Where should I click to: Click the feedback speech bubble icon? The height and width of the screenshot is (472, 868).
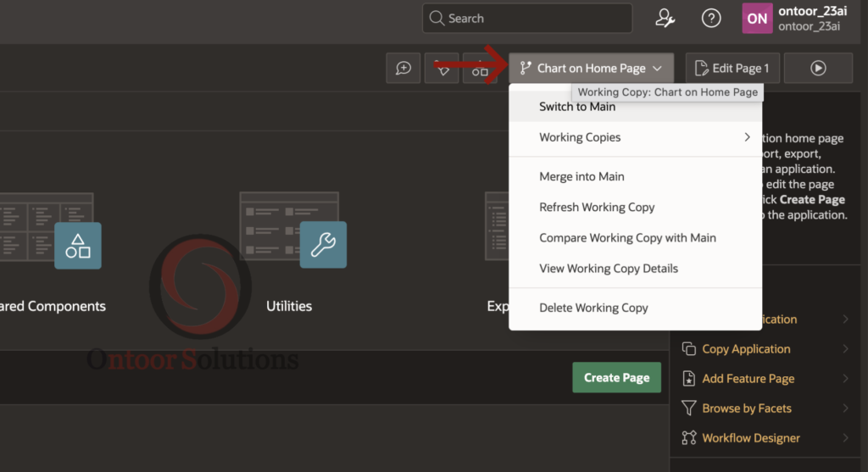point(403,69)
